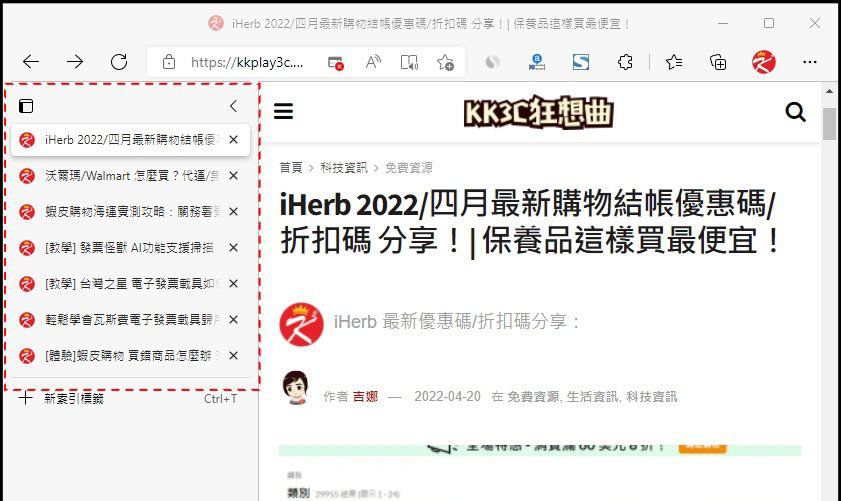Open the browser profile avatar
Viewport: 841px width, 501px height.
[764, 62]
